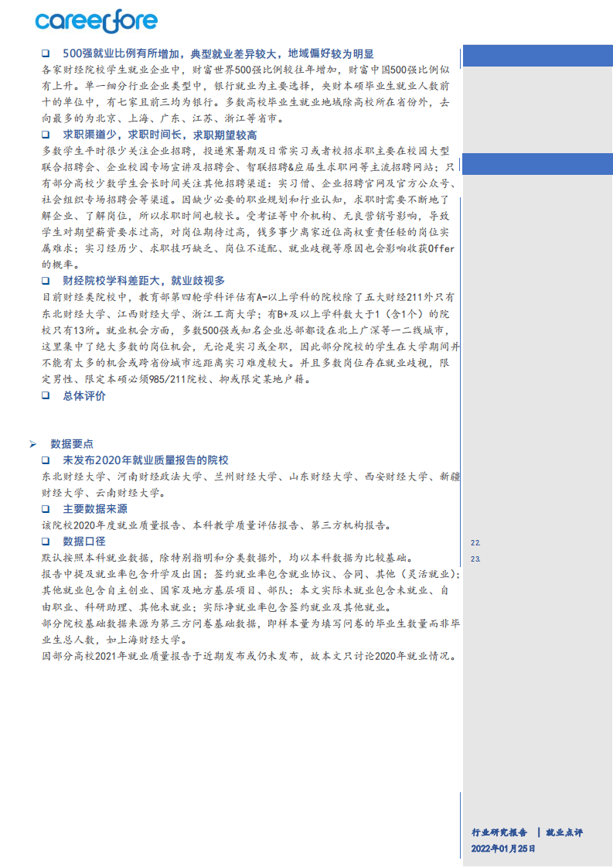Click the square bullet beside 数据口径

(x=46, y=542)
